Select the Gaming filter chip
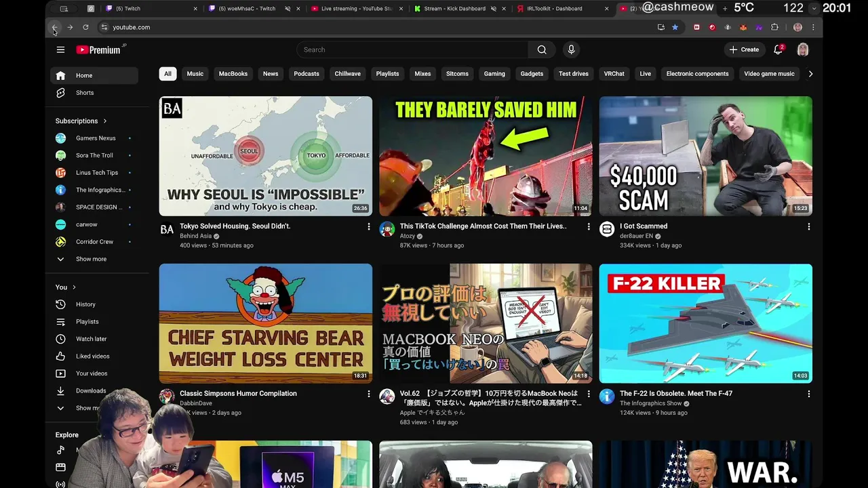Viewport: 868px width, 488px height. (494, 74)
